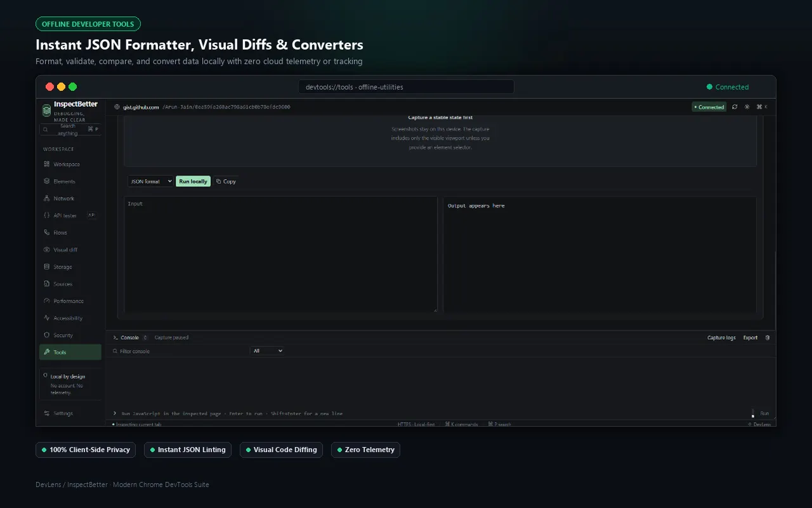The width and height of the screenshot is (812, 508).
Task: Click the console message count badge
Action: pos(145,338)
